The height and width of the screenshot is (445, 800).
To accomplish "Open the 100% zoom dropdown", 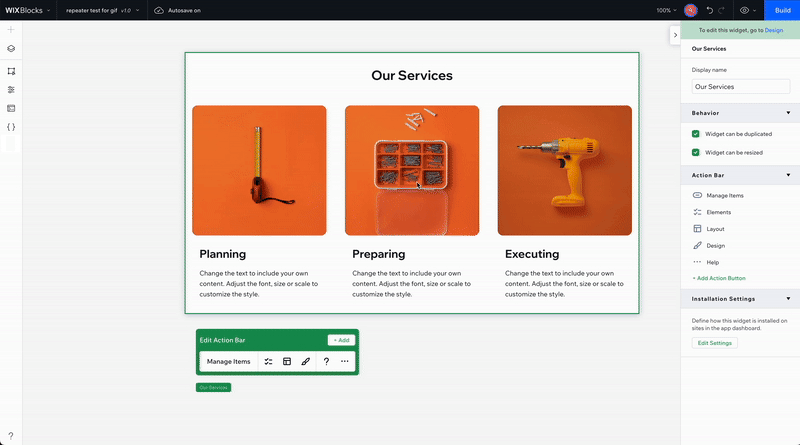I will pyautogui.click(x=666, y=10).
